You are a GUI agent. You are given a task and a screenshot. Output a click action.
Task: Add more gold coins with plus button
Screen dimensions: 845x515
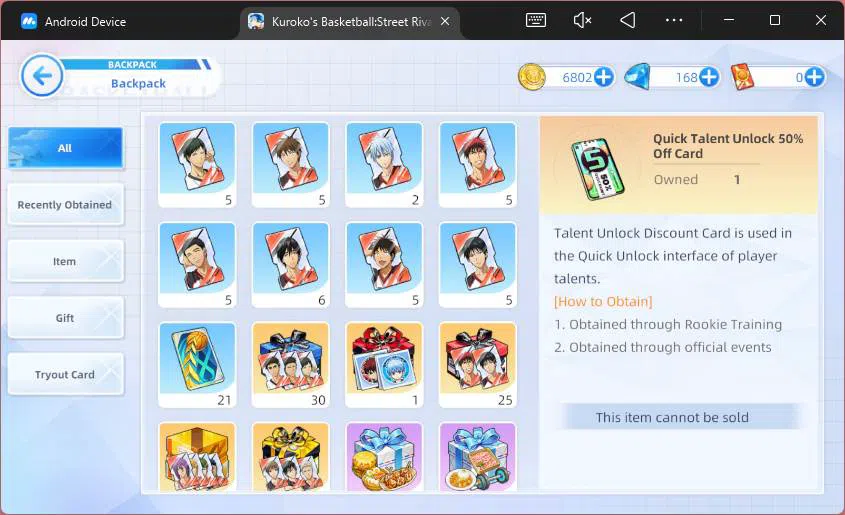604,77
